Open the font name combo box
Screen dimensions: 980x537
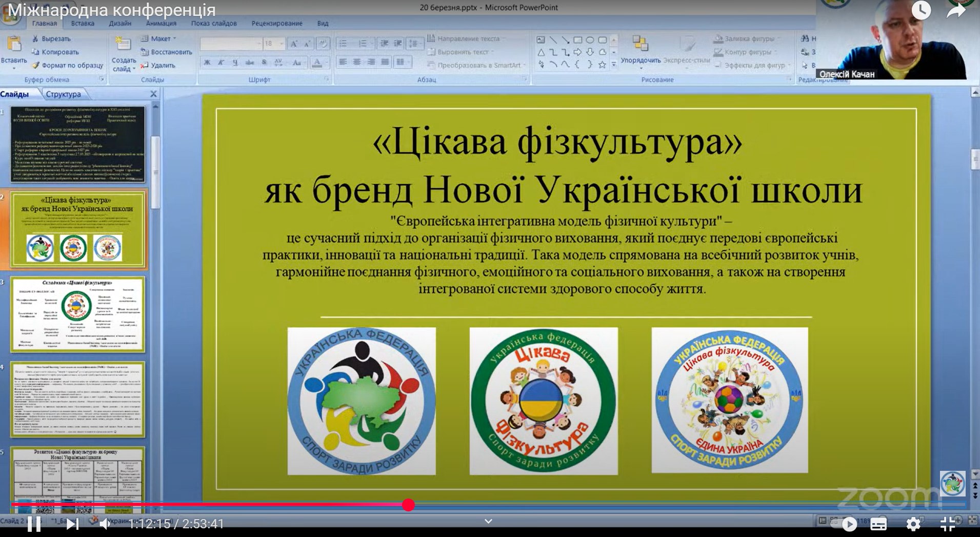pos(231,44)
